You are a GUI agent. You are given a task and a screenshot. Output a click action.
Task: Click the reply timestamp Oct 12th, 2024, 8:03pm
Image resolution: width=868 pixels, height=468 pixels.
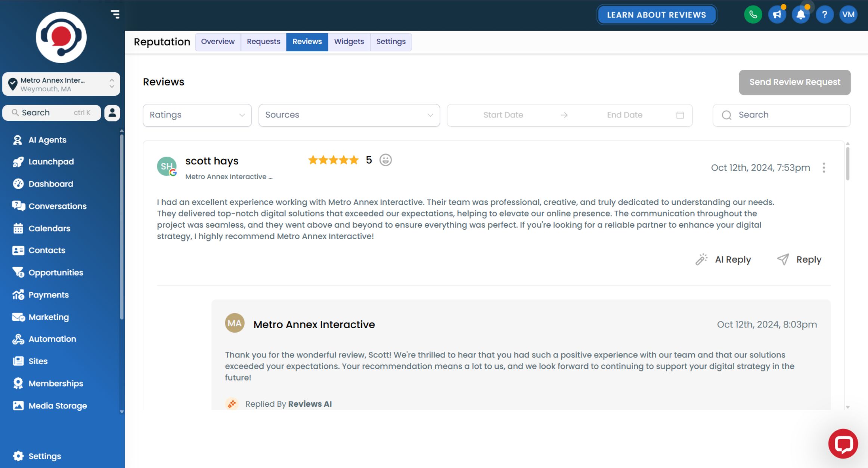tap(767, 324)
